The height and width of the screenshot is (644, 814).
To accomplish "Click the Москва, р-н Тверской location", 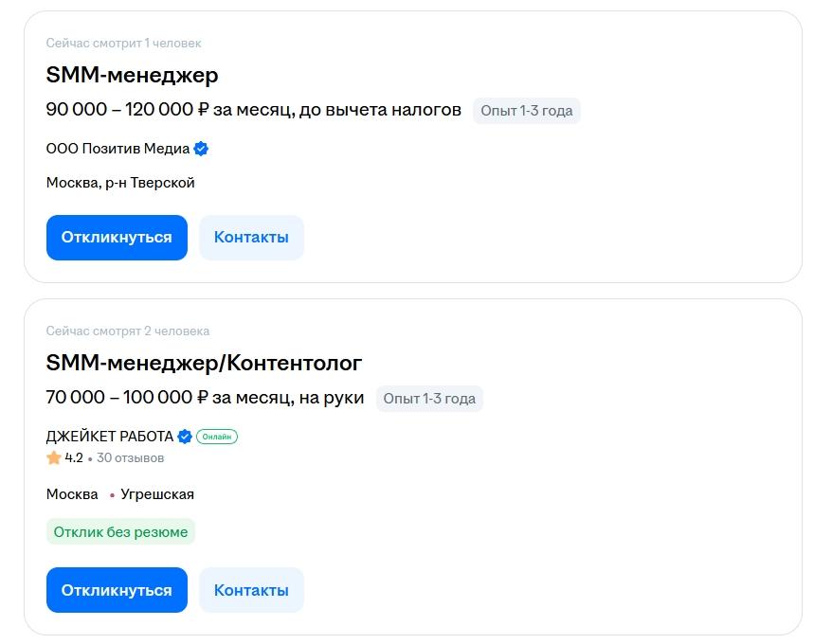I will click(x=120, y=183).
